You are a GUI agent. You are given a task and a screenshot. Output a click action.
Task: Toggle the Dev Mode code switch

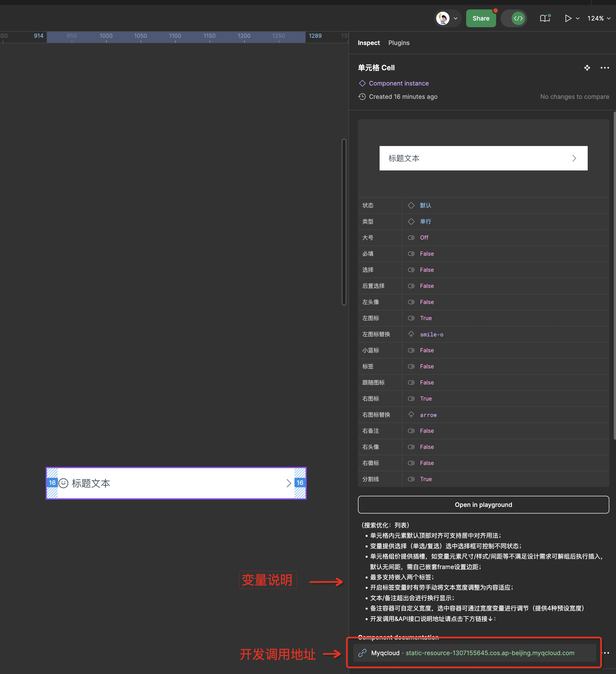coord(514,18)
